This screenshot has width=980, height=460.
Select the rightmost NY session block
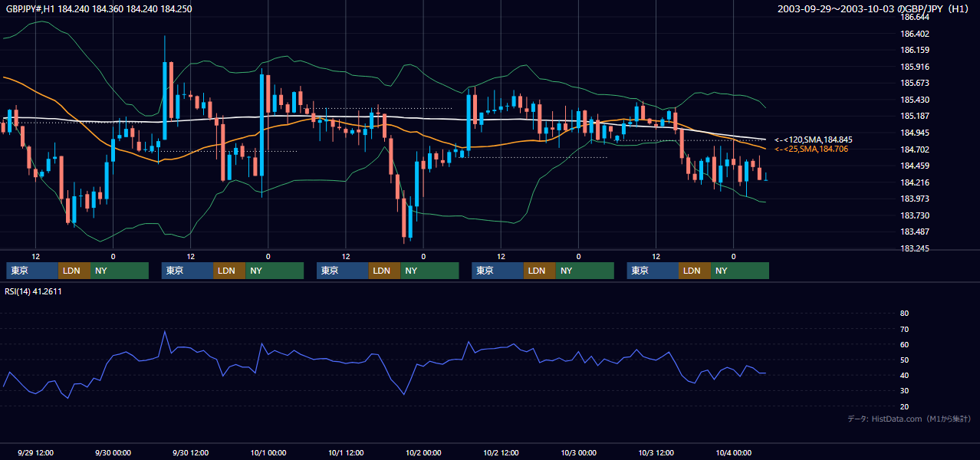coord(740,271)
